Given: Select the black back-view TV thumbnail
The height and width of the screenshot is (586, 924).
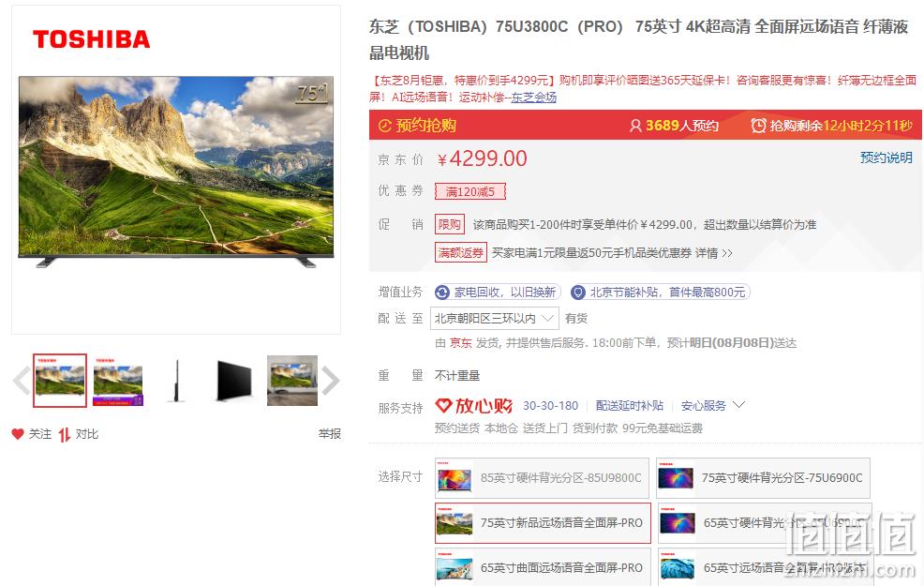Looking at the screenshot, I should [x=234, y=381].
